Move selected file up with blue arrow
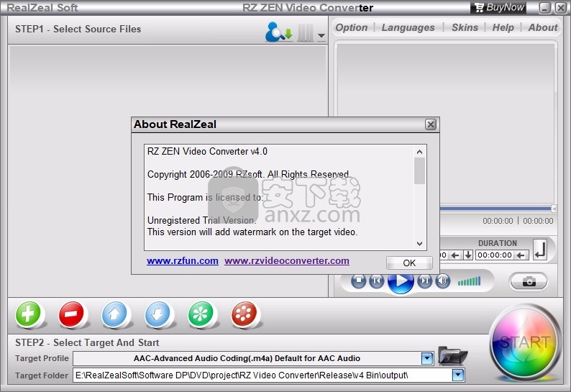This screenshot has width=571, height=392. click(114, 314)
